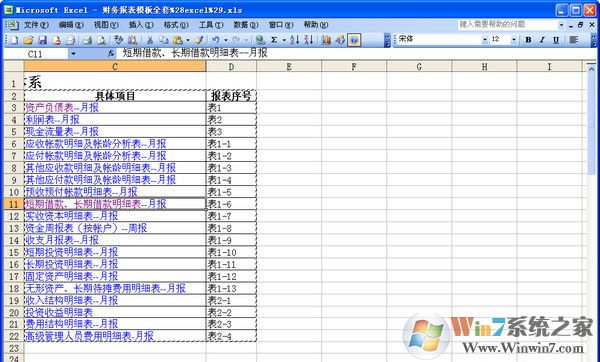This screenshot has height=362, width=600.
Task: Click the Sort Ascending icon
Action: click(294, 40)
